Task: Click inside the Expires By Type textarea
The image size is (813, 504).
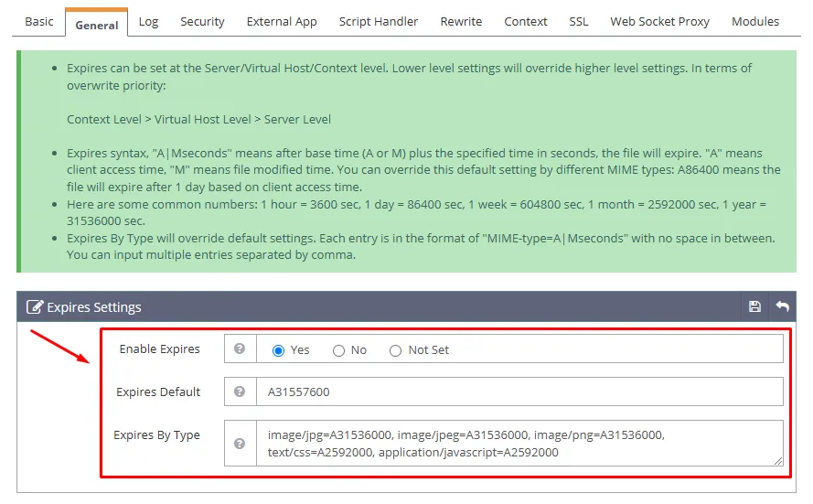Action: pos(519,444)
